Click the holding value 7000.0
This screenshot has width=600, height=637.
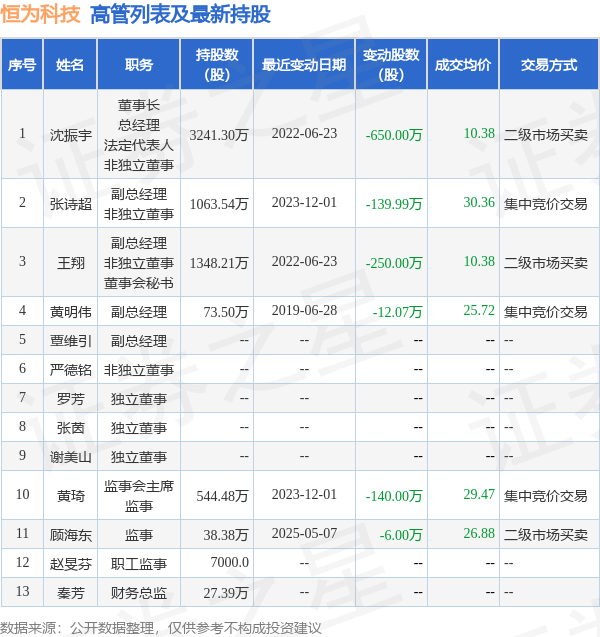[x=230, y=562]
